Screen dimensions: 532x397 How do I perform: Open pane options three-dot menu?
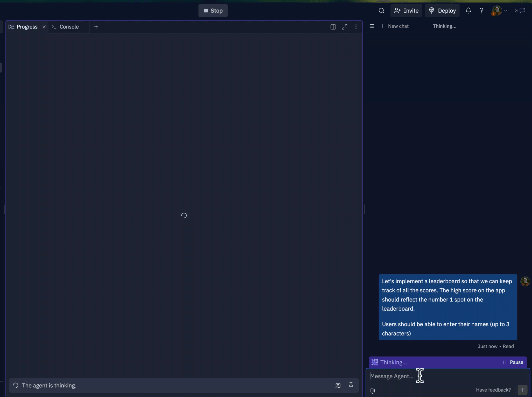click(356, 27)
